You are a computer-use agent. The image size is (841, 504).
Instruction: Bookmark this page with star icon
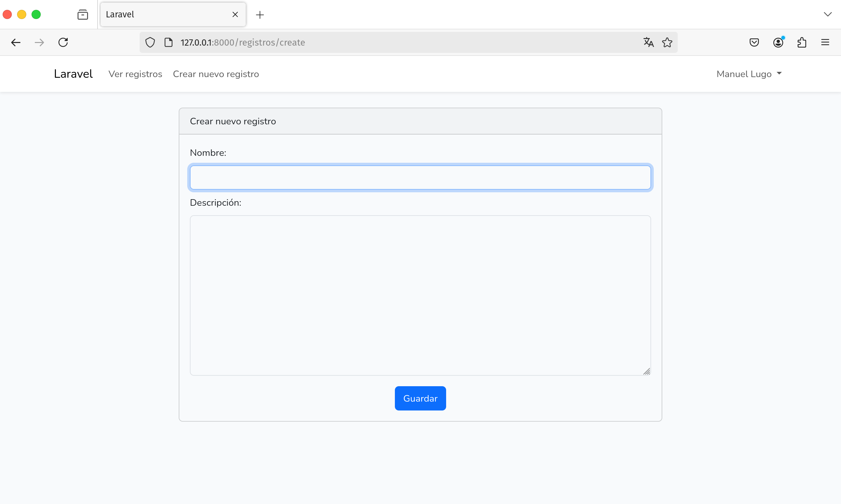tap(667, 42)
